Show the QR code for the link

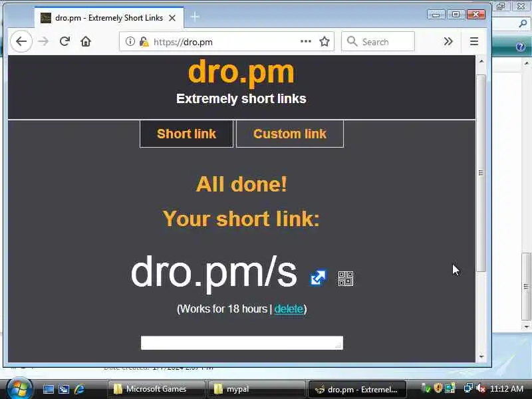[x=346, y=279]
